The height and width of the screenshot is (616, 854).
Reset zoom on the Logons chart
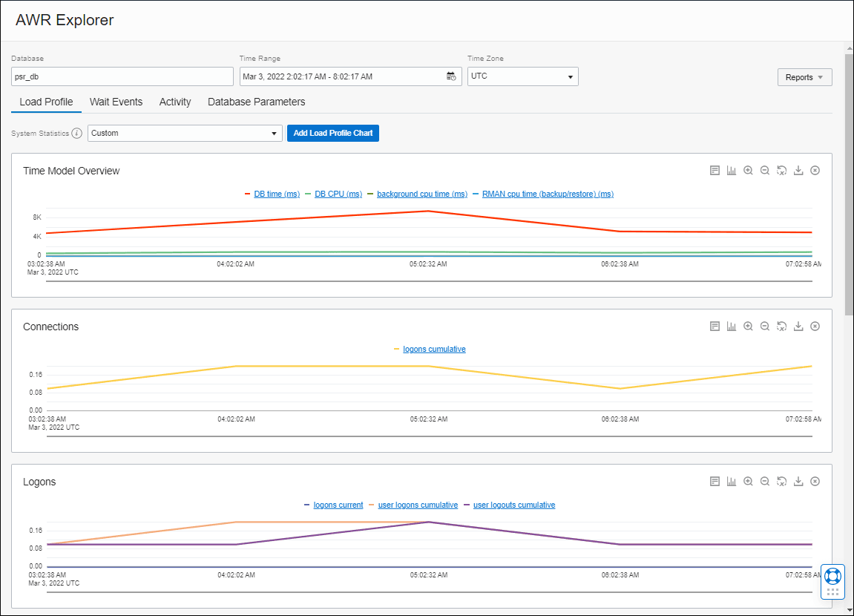781,481
